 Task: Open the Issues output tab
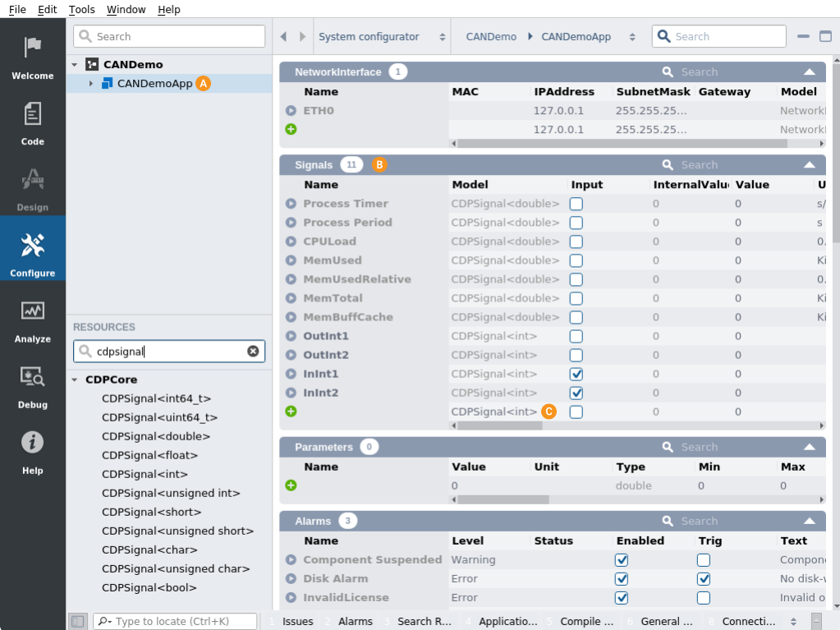(297, 622)
